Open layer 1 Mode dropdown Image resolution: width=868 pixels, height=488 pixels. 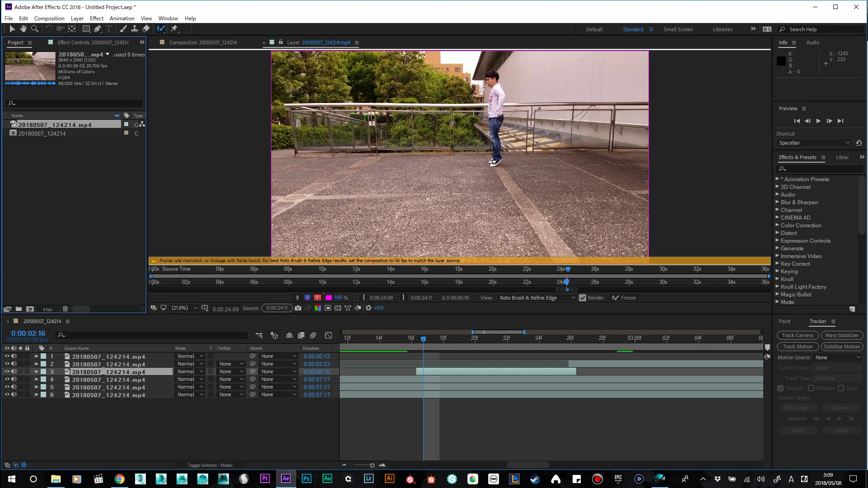pyautogui.click(x=190, y=356)
